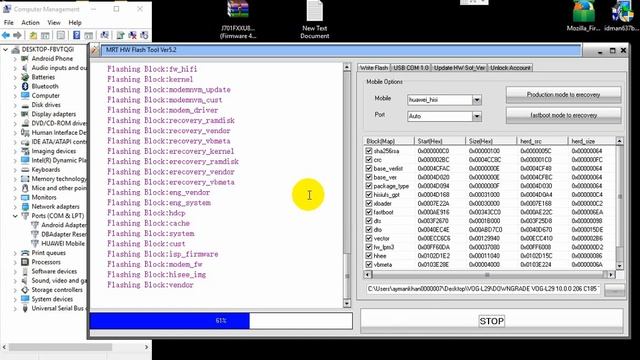This screenshot has width=640, height=360.
Task: Select the Processors device category
Action: pyautogui.click(x=46, y=262)
